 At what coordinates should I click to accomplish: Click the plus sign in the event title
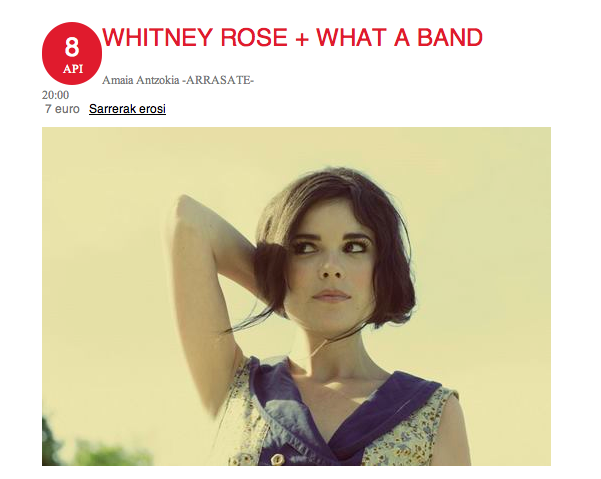(302, 39)
